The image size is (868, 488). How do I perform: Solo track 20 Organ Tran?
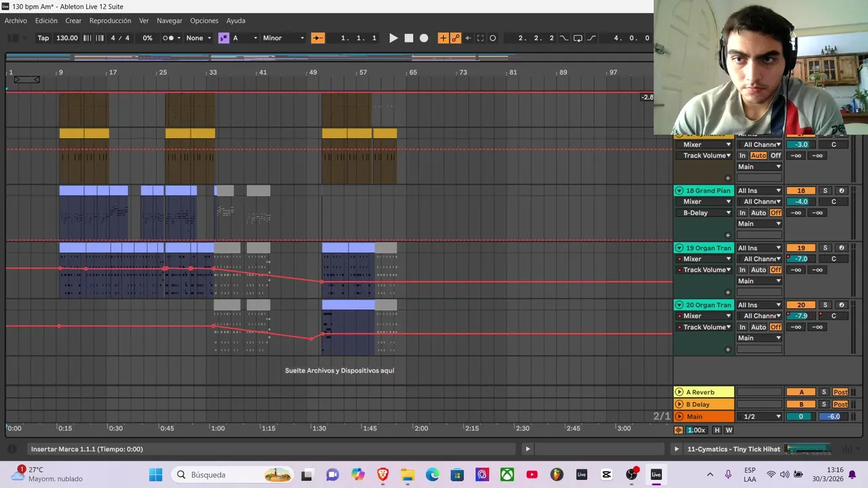(825, 305)
